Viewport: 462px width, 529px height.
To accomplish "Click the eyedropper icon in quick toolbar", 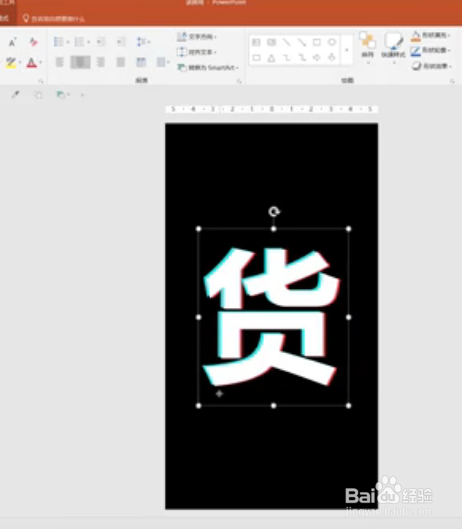I will click(x=16, y=95).
